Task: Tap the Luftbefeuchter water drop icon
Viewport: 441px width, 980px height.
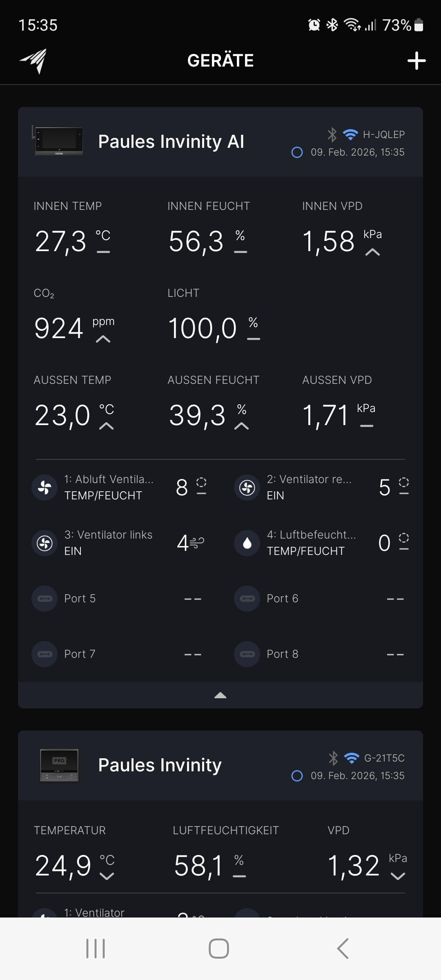Action: point(247,543)
